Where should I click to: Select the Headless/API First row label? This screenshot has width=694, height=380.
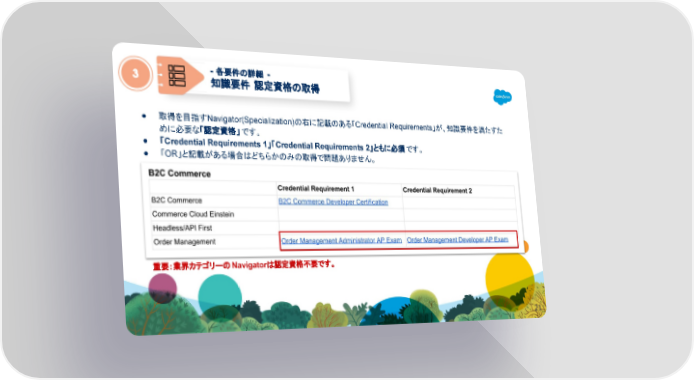point(182,228)
